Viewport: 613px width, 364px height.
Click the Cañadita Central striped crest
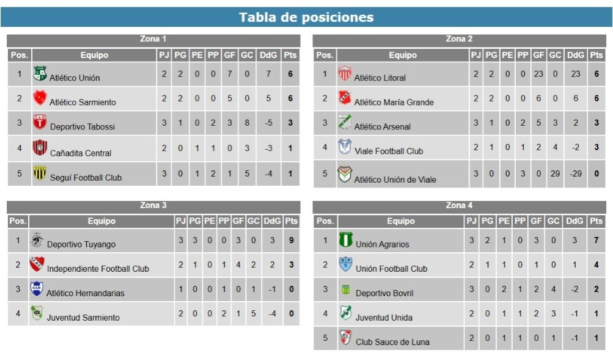coord(40,147)
